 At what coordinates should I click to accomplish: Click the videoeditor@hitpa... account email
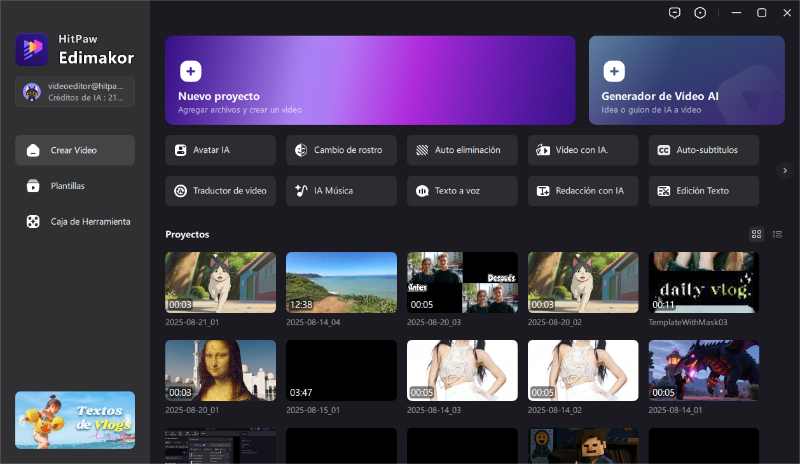(86, 86)
